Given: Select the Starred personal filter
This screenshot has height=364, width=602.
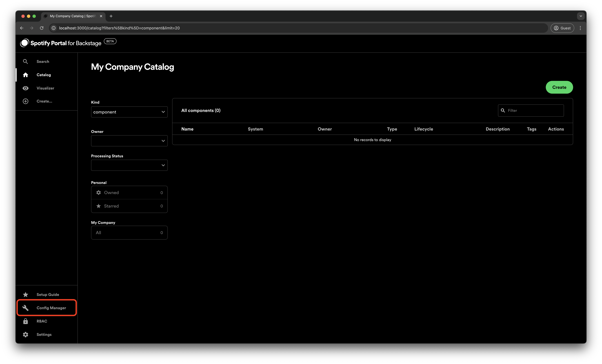Looking at the screenshot, I should [129, 206].
